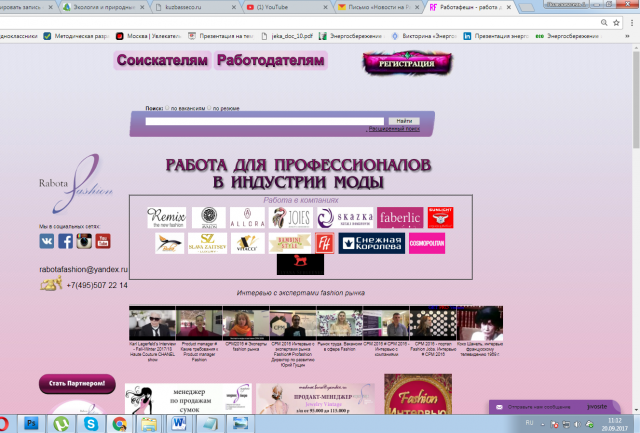Open uTorrent from the taskbar
The image size is (640, 433).
61,424
